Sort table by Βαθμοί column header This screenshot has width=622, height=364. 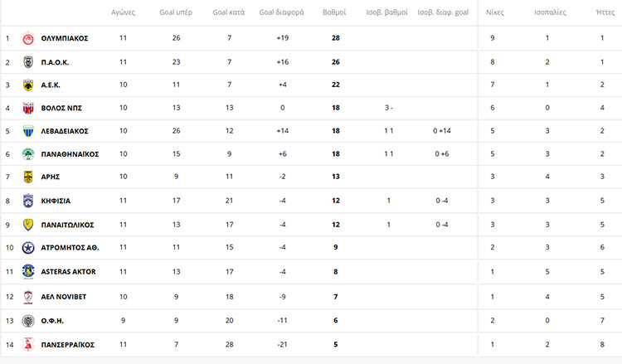pos(335,13)
